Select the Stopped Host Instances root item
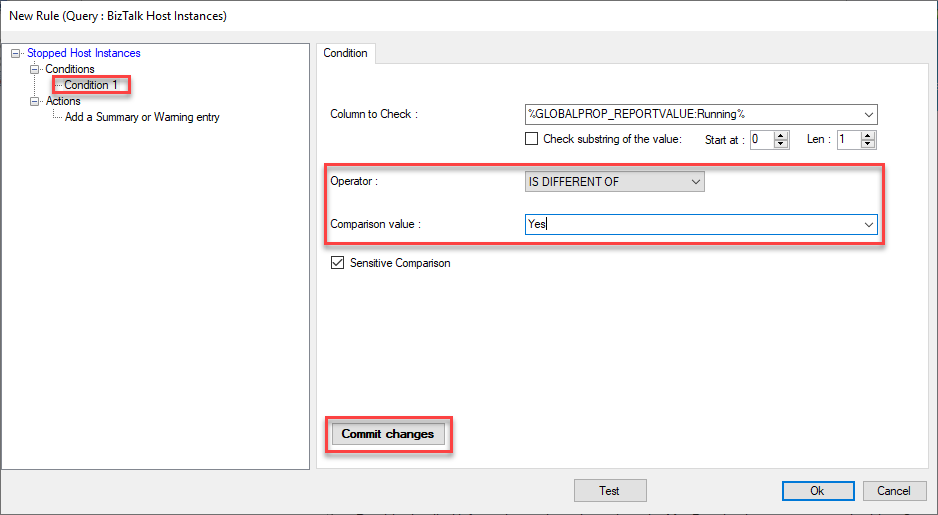 [x=83, y=53]
